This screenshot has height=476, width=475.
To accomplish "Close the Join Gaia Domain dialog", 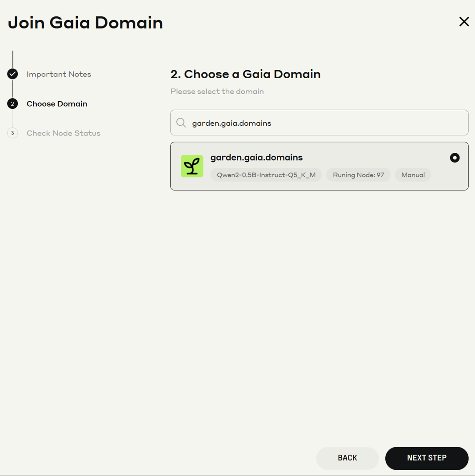I will tap(464, 22).
